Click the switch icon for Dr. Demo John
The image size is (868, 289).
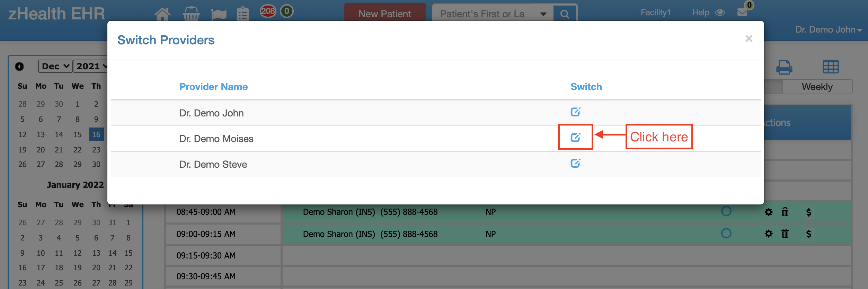click(x=575, y=112)
